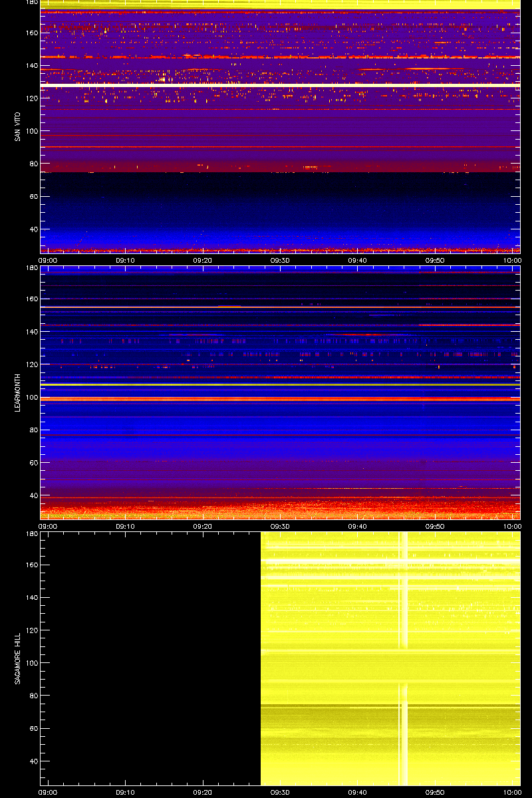Select the Learmonth spectrogram panel
Viewport: 532px width, 798px height.
[280, 392]
